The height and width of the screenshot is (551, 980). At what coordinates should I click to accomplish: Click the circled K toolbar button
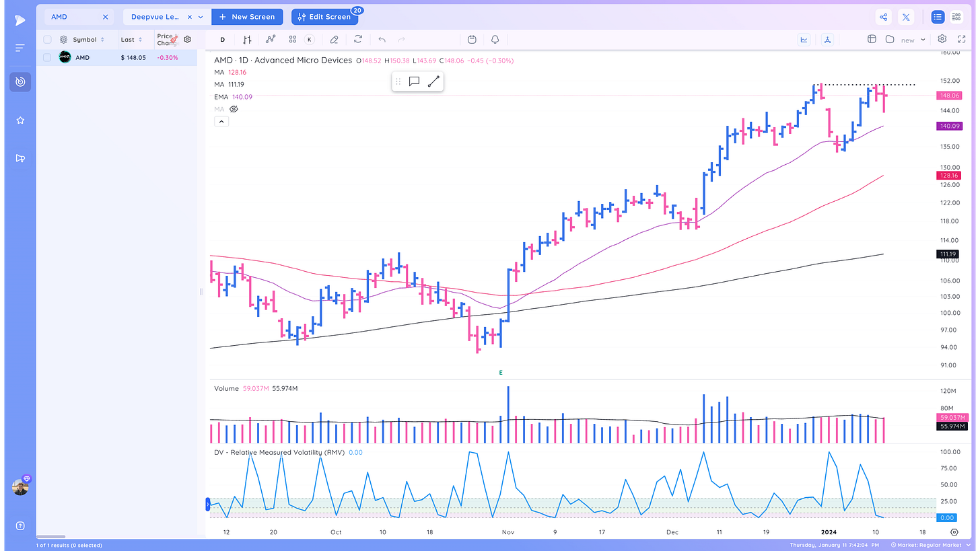[310, 40]
